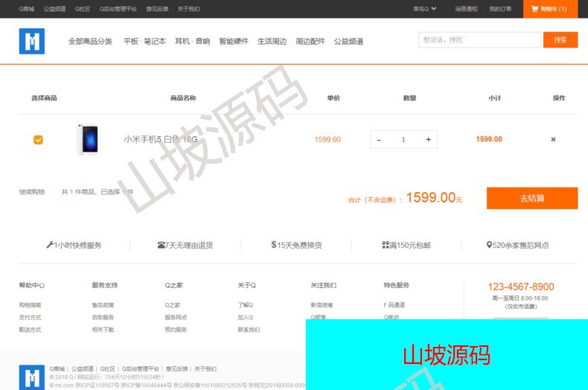Click the wrench icon for 1小时快修服务
This screenshot has width=588, height=390.
coord(50,245)
